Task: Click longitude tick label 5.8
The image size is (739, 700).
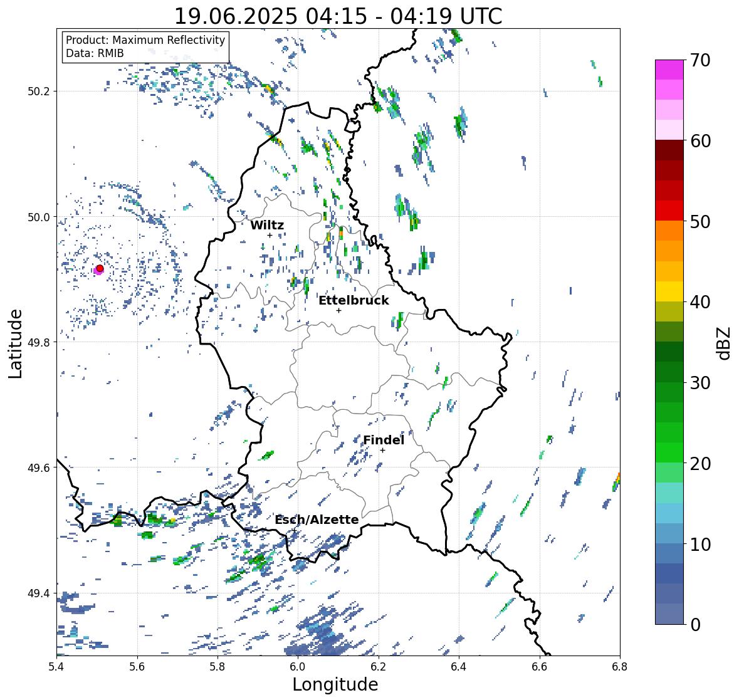Action: [218, 666]
